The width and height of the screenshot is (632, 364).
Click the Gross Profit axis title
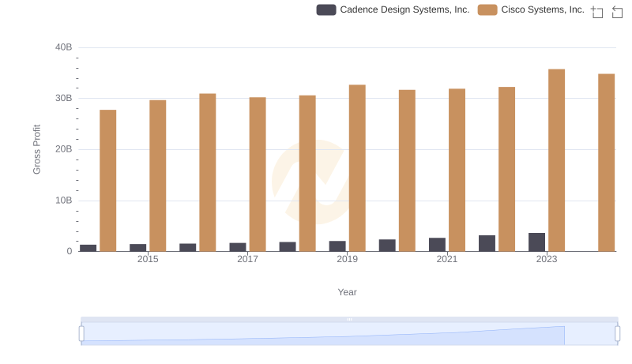(36, 149)
